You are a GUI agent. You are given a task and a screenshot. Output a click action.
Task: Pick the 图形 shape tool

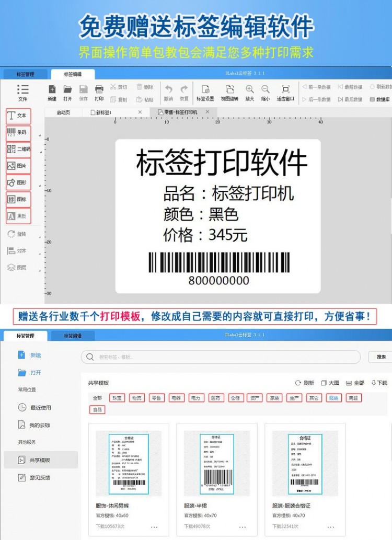point(18,183)
